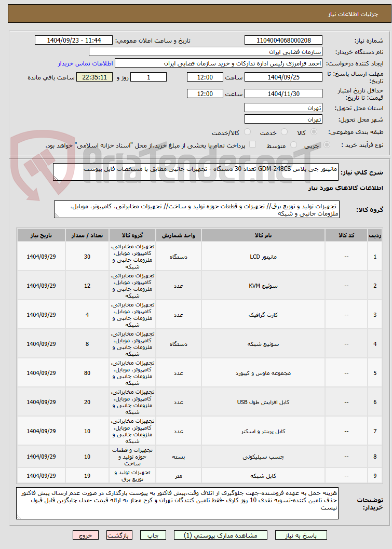This screenshot has width=392, height=549.
Task: Click the remaining days field showing 1
Action: 148,77
